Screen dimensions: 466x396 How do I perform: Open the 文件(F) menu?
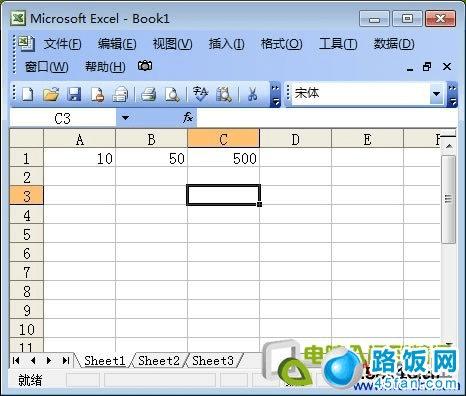click(x=62, y=44)
